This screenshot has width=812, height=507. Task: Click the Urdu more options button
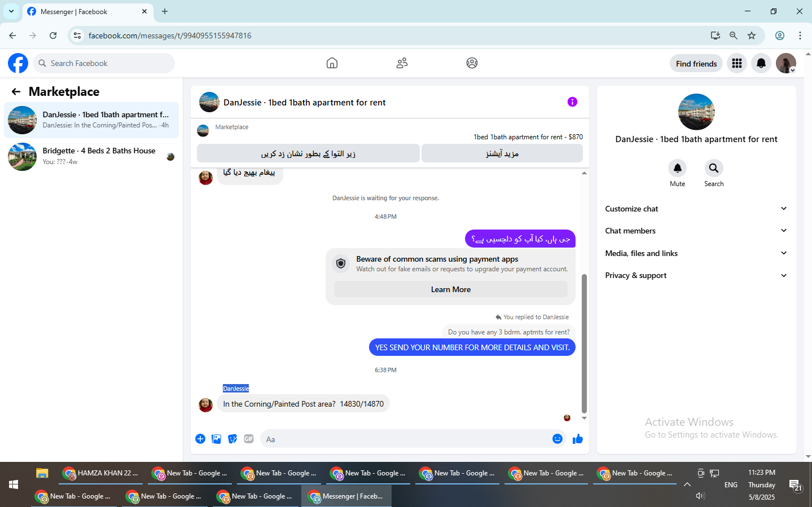[x=502, y=153]
